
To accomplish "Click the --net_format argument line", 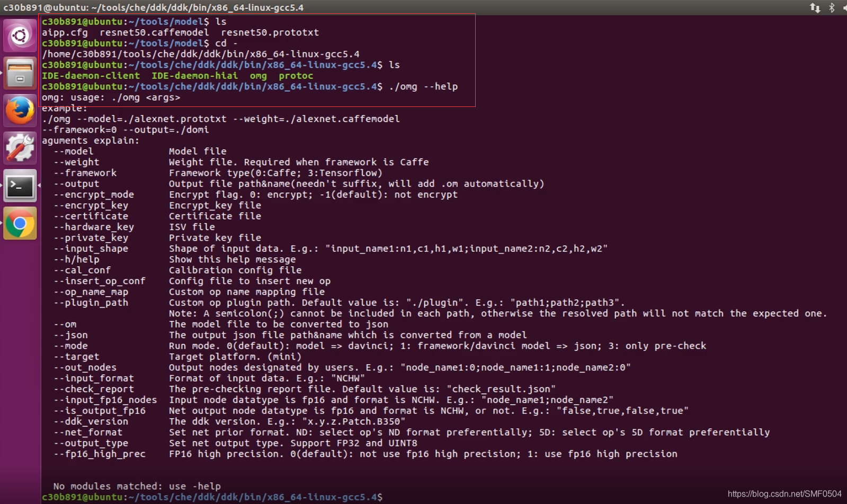I will coord(412,432).
